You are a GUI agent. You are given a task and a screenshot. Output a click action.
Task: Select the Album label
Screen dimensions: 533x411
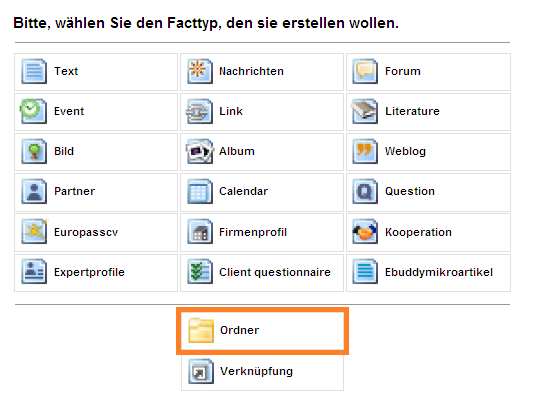[237, 151]
